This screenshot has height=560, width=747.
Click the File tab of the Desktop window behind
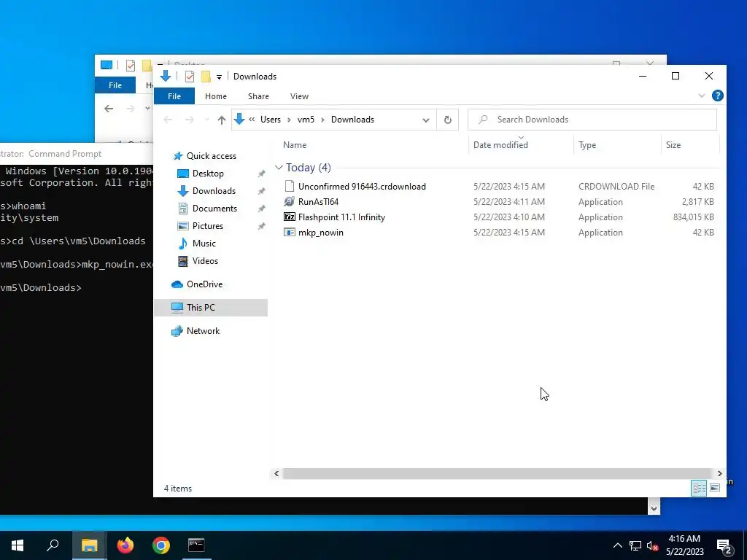pos(115,85)
